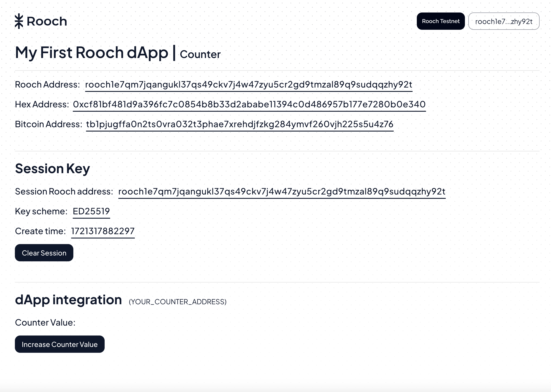This screenshot has height=392, width=551.
Task: Click the Rooch wordmark in header
Action: coord(47,21)
